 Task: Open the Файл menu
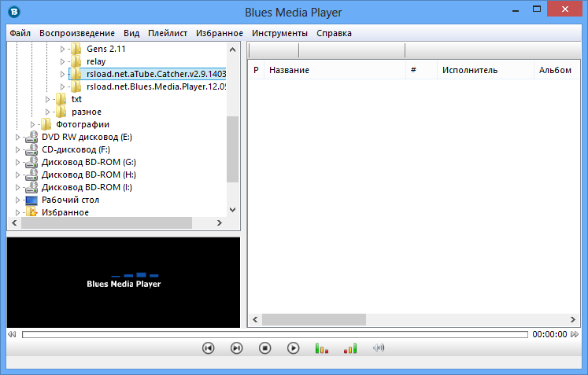coord(20,33)
